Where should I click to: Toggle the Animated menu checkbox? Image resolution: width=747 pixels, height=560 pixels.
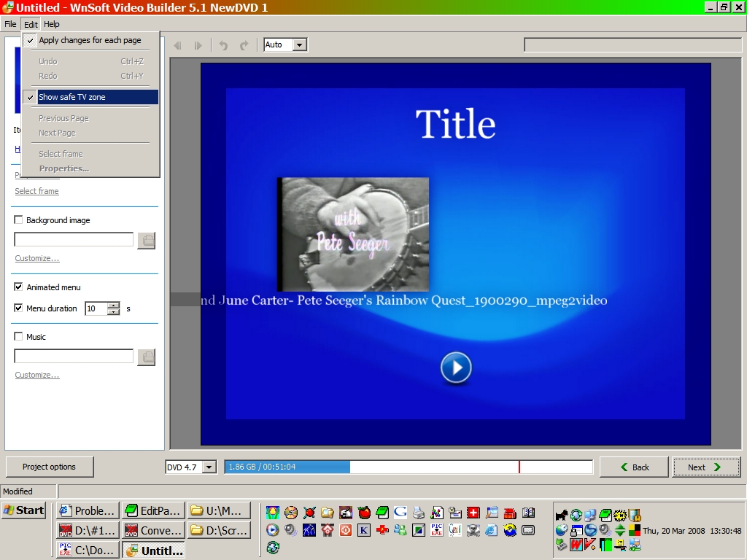[x=18, y=287]
